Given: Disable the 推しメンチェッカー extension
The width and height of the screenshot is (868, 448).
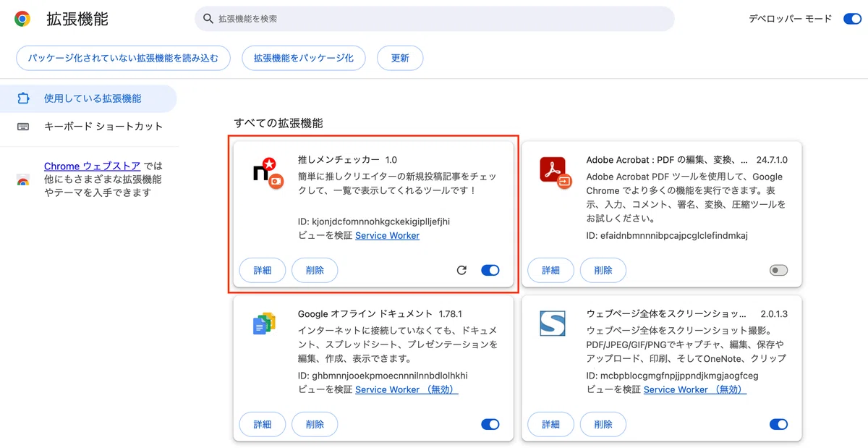Looking at the screenshot, I should [490, 271].
